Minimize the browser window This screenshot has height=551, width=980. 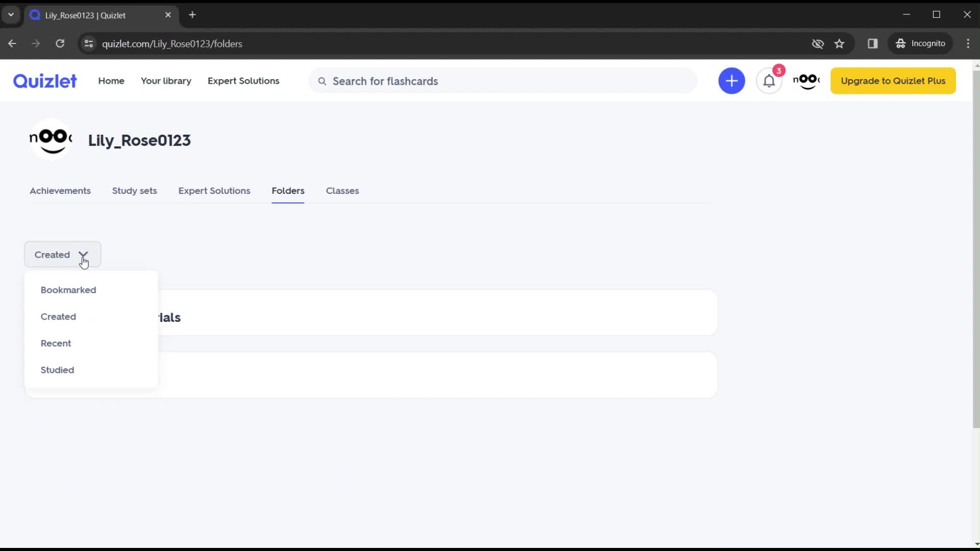click(906, 14)
